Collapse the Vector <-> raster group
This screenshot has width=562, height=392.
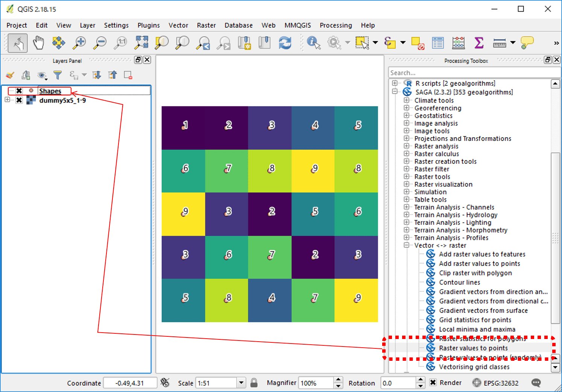point(407,245)
